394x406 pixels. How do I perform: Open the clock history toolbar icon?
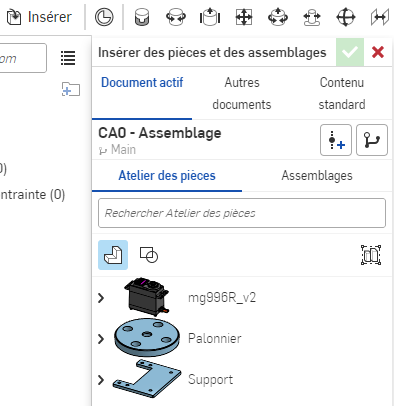(x=104, y=17)
